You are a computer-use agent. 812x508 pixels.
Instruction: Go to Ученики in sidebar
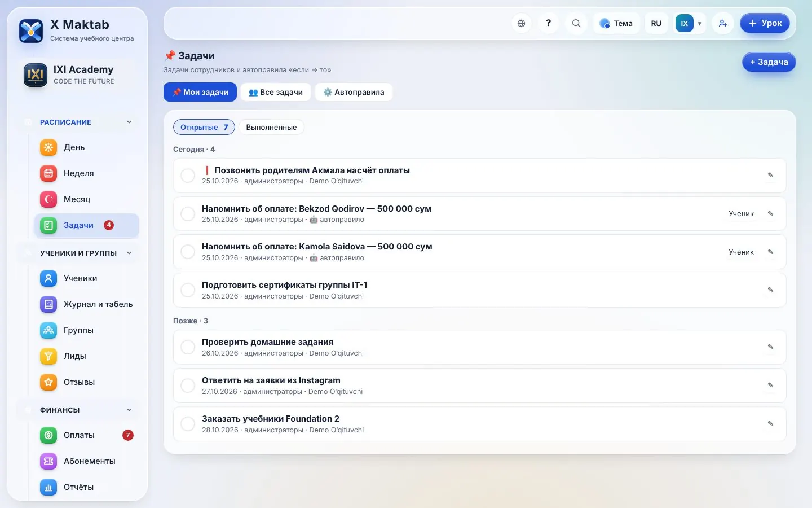point(87,278)
